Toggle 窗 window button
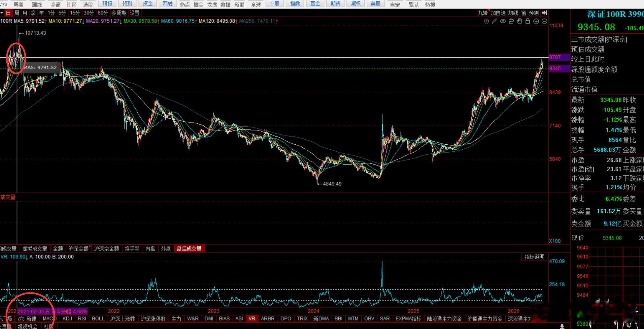644x329 pixels. coord(524,13)
